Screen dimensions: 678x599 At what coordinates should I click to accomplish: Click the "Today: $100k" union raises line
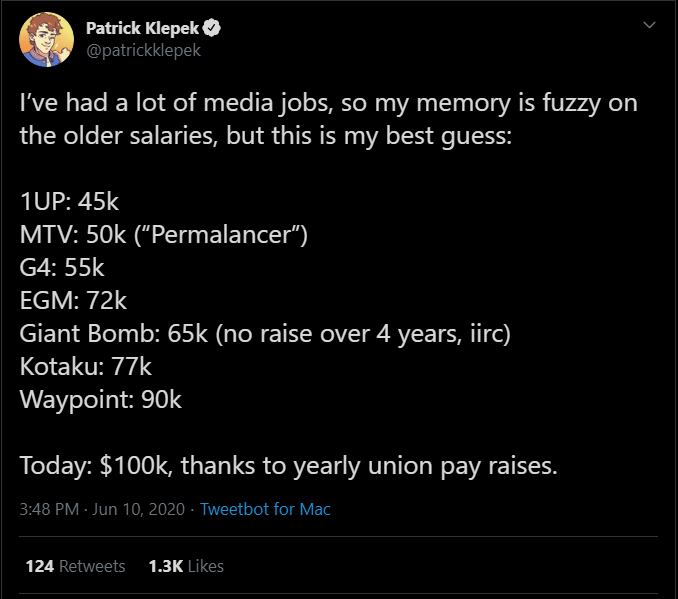(x=288, y=465)
